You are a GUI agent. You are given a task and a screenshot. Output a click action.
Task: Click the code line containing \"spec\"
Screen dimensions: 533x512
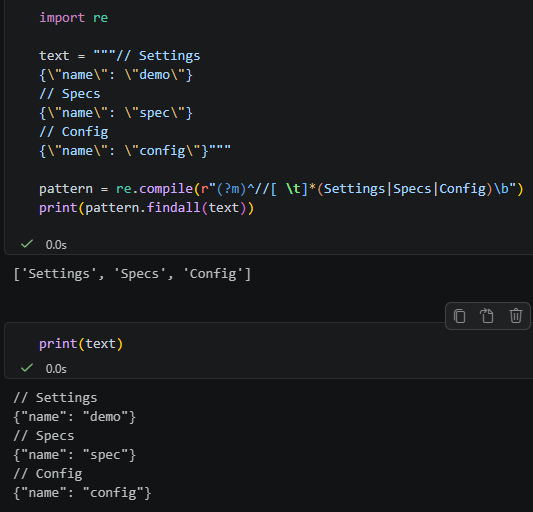pos(116,113)
